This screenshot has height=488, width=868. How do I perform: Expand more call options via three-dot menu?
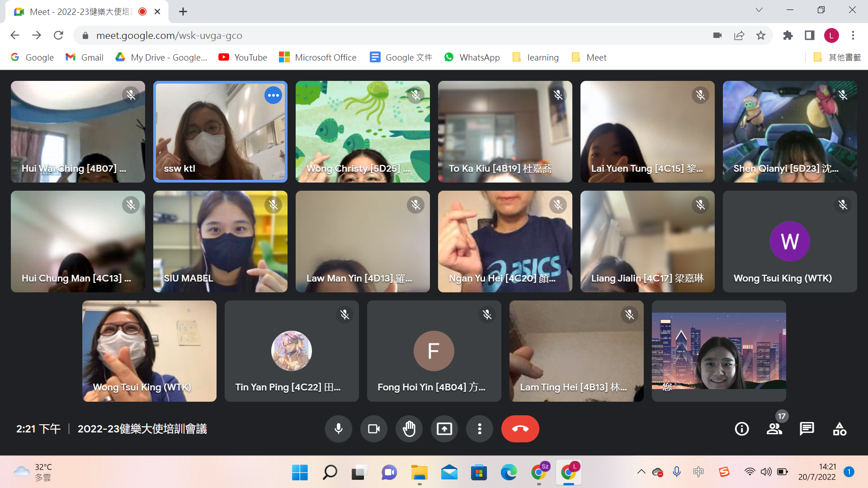point(479,429)
